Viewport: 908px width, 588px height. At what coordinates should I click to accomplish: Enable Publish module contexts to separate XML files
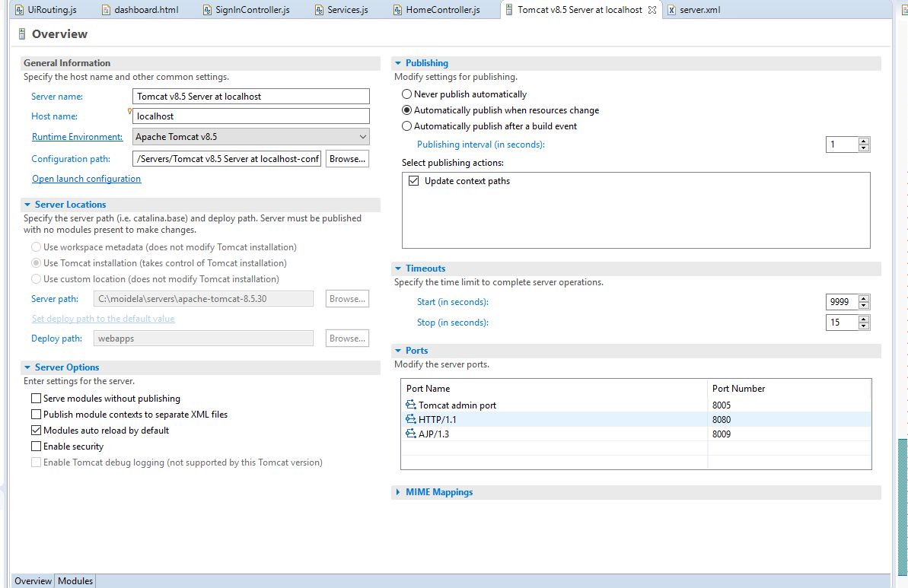[x=36, y=415]
